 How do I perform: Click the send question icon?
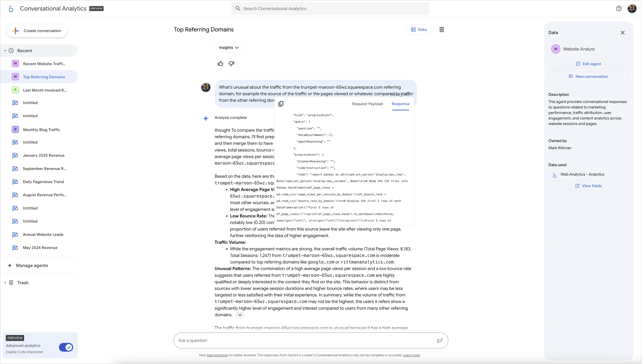[440, 340]
